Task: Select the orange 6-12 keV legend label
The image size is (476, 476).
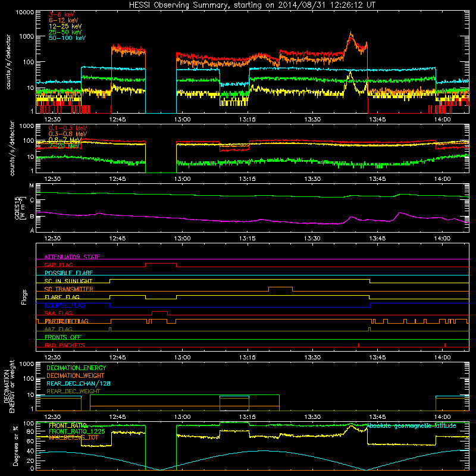Action: pos(64,20)
